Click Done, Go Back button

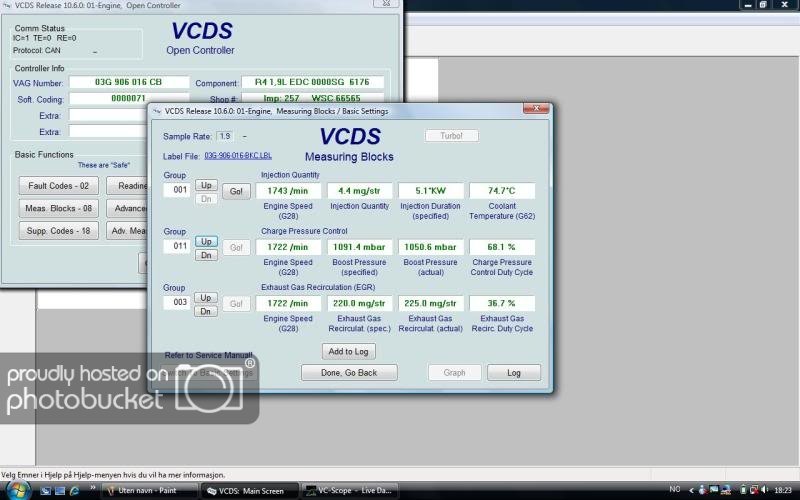(x=349, y=372)
